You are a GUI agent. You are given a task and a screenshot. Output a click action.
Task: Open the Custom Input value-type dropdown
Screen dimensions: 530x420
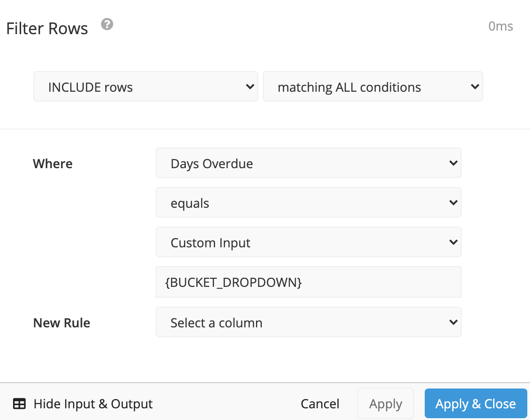309,242
